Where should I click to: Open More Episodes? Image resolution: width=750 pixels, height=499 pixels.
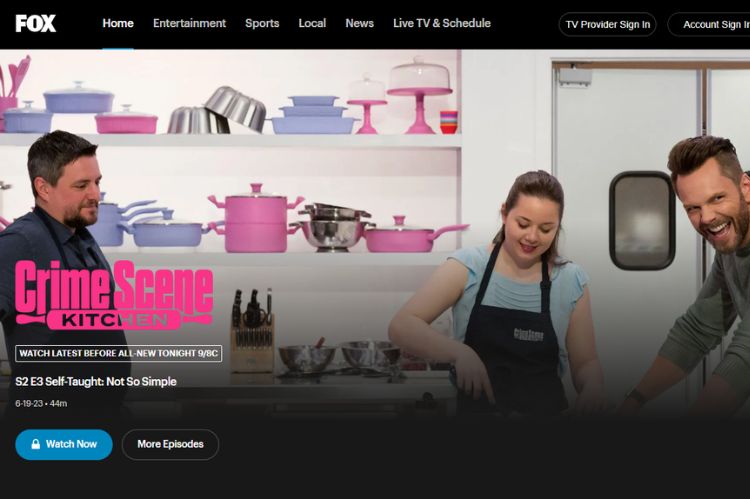point(170,444)
